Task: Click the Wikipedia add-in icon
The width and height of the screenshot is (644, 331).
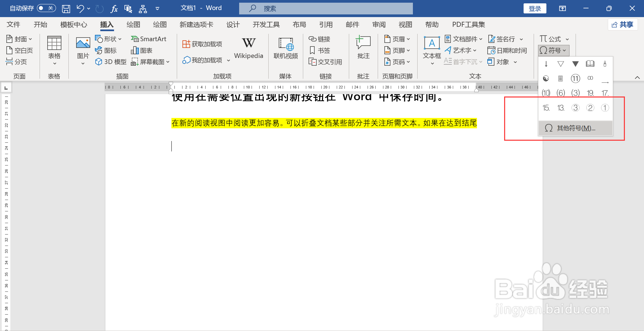Action: [x=249, y=43]
